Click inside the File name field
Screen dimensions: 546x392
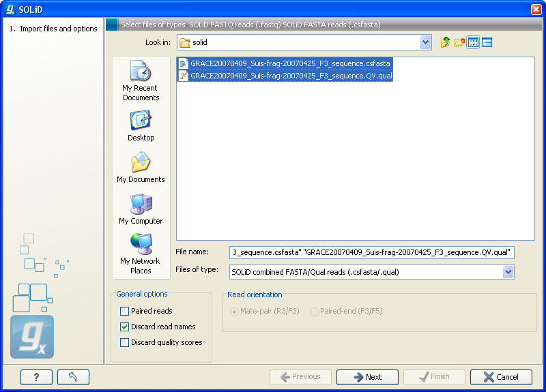372,252
